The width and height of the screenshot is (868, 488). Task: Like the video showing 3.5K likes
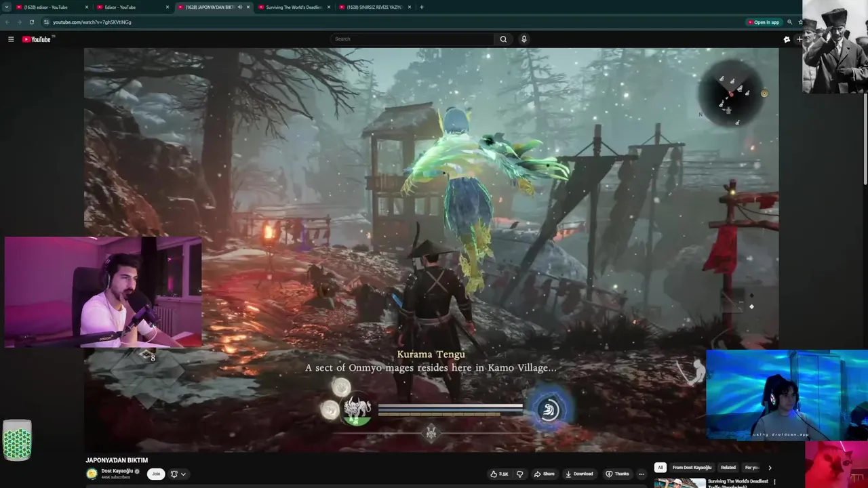pos(499,474)
